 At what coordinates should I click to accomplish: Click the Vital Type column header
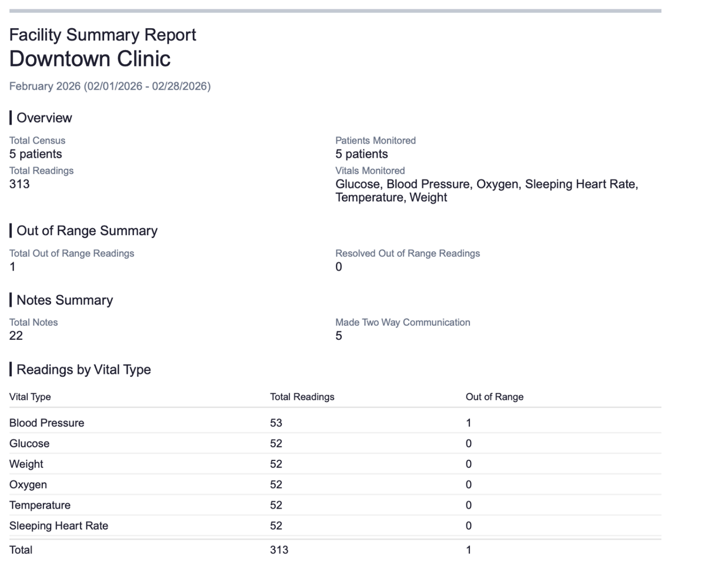30,397
